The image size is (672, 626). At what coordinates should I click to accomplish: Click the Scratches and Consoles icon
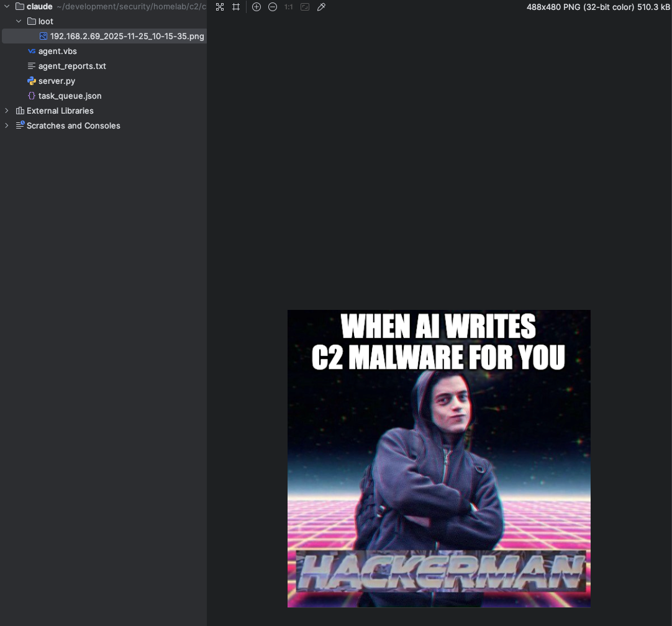coord(20,125)
